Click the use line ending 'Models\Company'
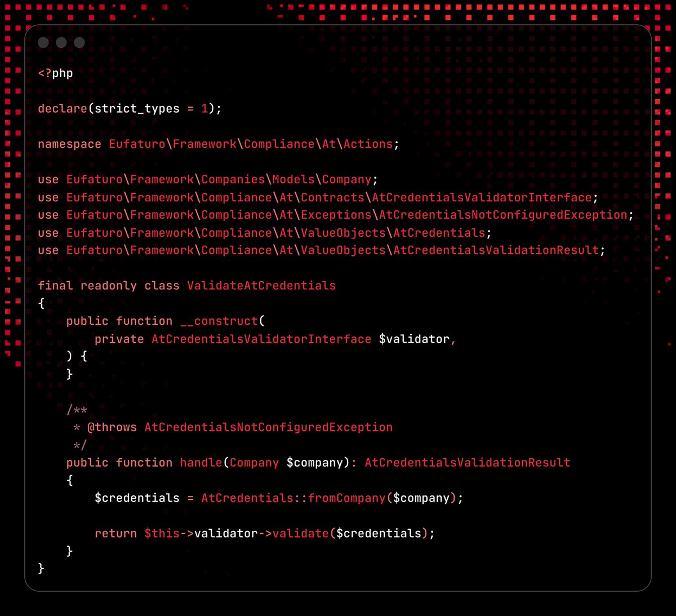 point(208,179)
